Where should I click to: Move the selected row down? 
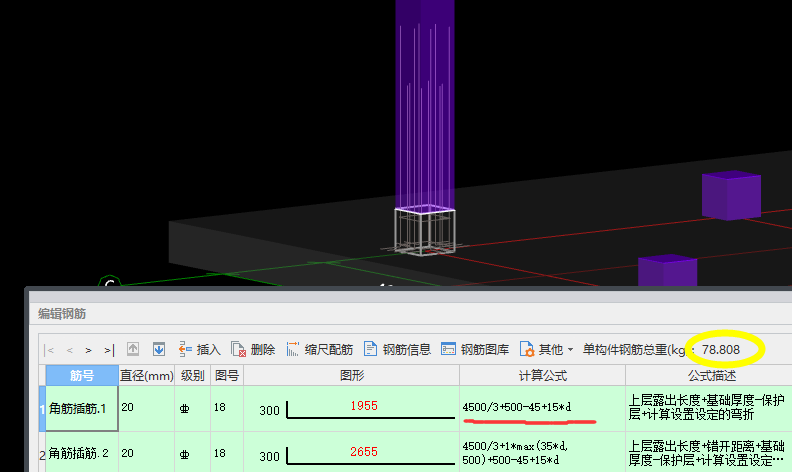click(158, 349)
